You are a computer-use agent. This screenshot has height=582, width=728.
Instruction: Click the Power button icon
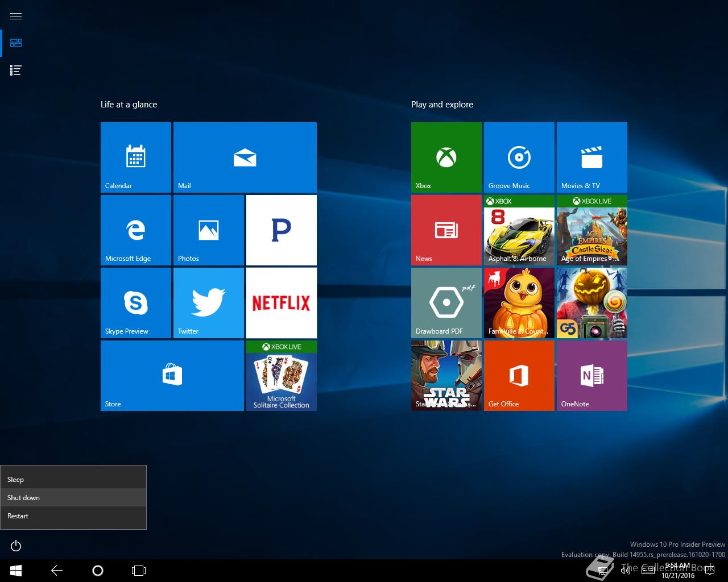coord(16,546)
